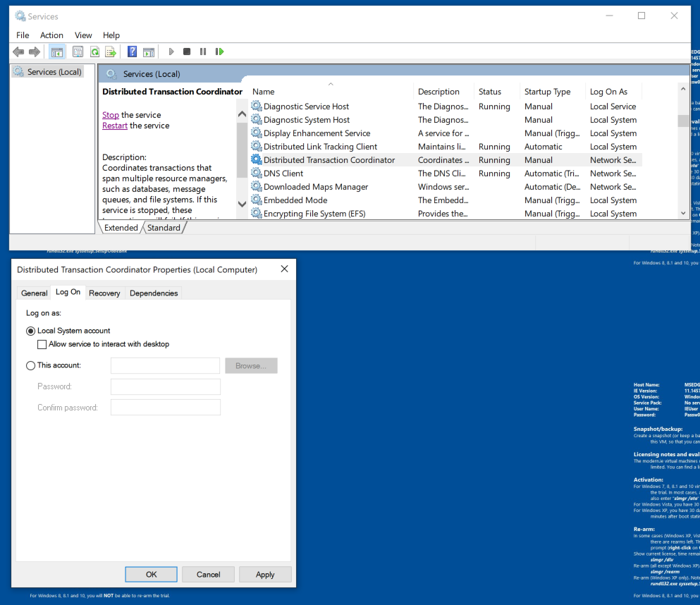Switch to the Recovery tab
Image resolution: width=700 pixels, height=605 pixels.
pyautogui.click(x=104, y=293)
